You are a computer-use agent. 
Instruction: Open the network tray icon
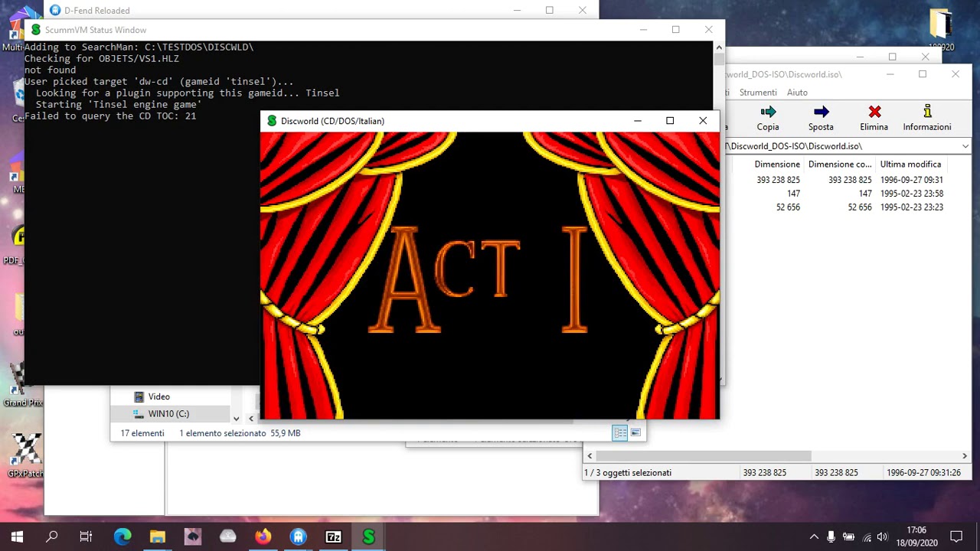[867, 536]
